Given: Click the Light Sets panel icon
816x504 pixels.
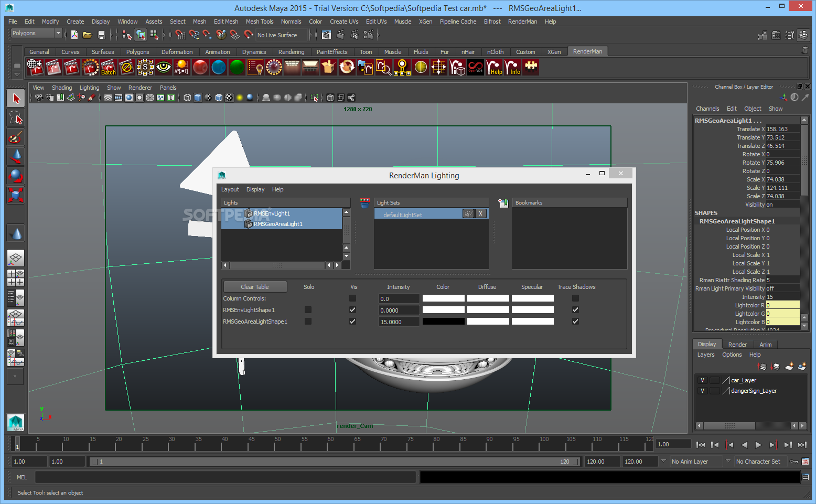Looking at the screenshot, I should pyautogui.click(x=364, y=203).
